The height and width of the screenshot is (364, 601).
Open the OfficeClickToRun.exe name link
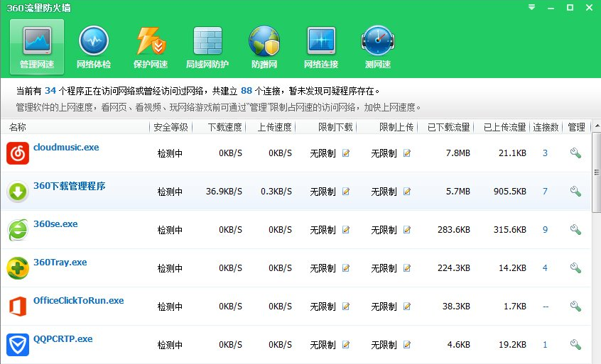pos(79,300)
